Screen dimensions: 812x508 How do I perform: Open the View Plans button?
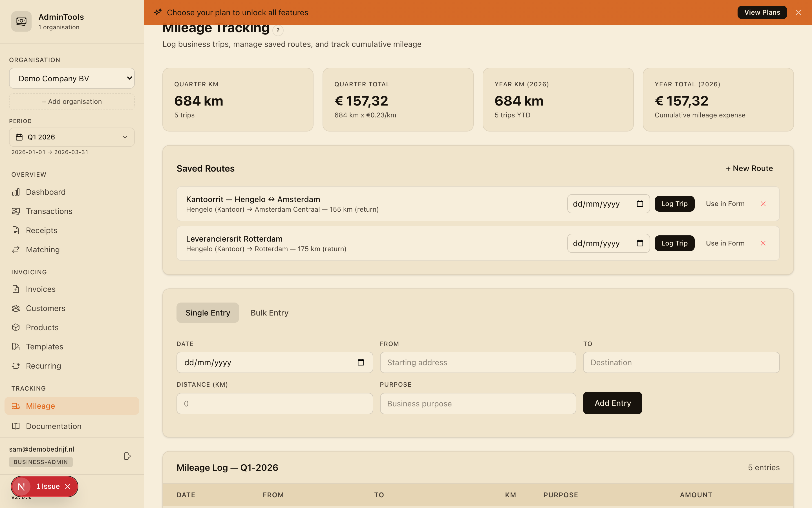point(762,12)
